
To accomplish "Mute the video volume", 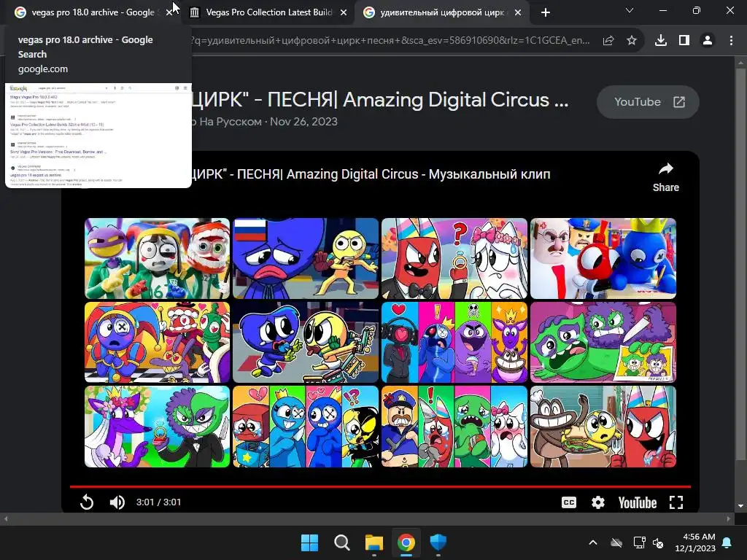I will [x=117, y=502].
